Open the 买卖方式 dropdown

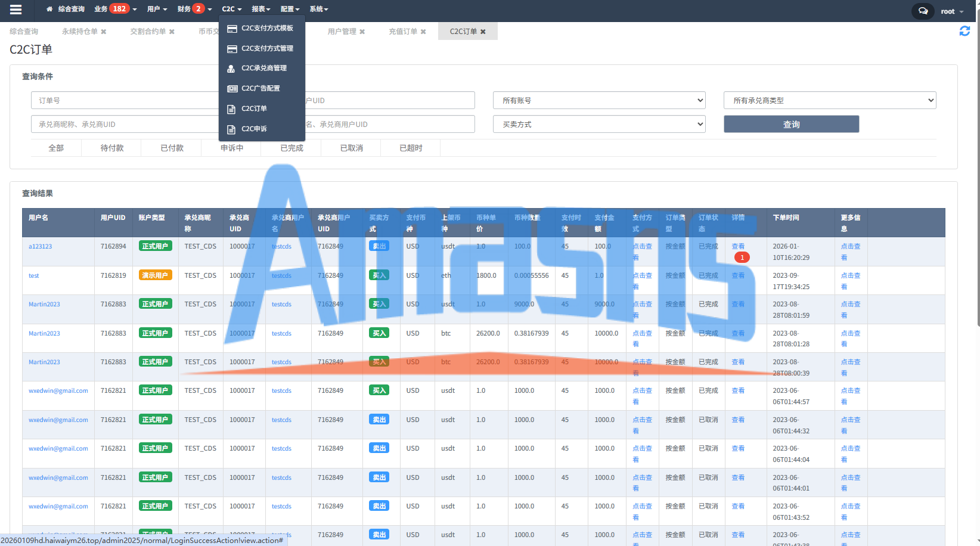point(599,124)
